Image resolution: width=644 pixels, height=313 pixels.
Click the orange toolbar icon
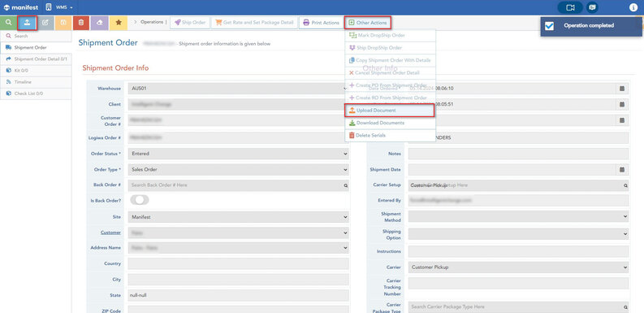point(63,23)
